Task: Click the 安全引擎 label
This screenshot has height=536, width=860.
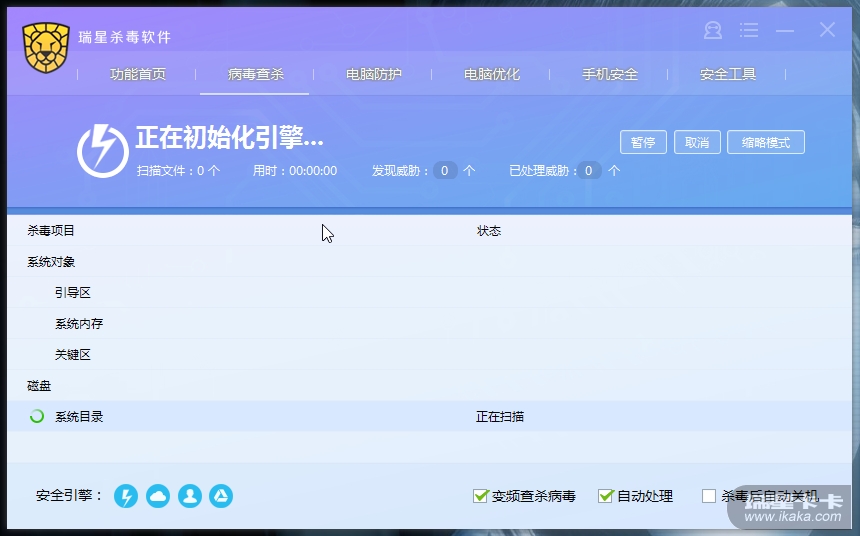Action: [x=69, y=495]
